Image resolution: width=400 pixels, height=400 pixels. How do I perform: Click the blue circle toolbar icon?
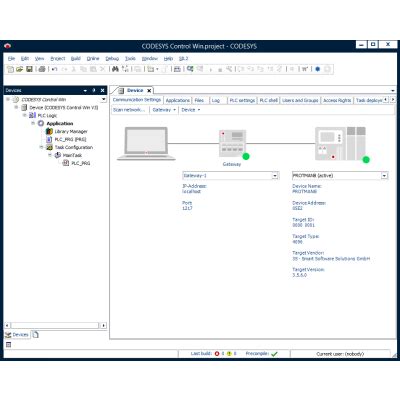pos(318,69)
